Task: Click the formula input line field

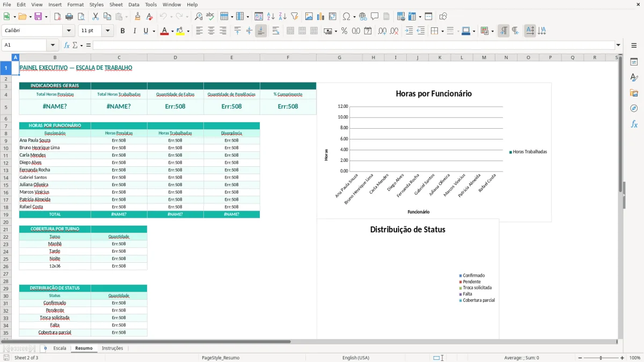Action: [353, 45]
